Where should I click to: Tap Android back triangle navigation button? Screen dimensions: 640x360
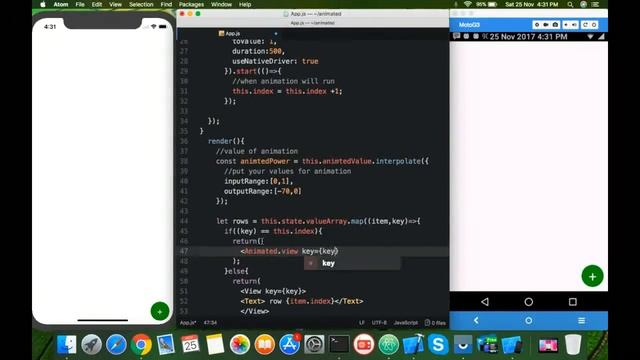coord(485,302)
